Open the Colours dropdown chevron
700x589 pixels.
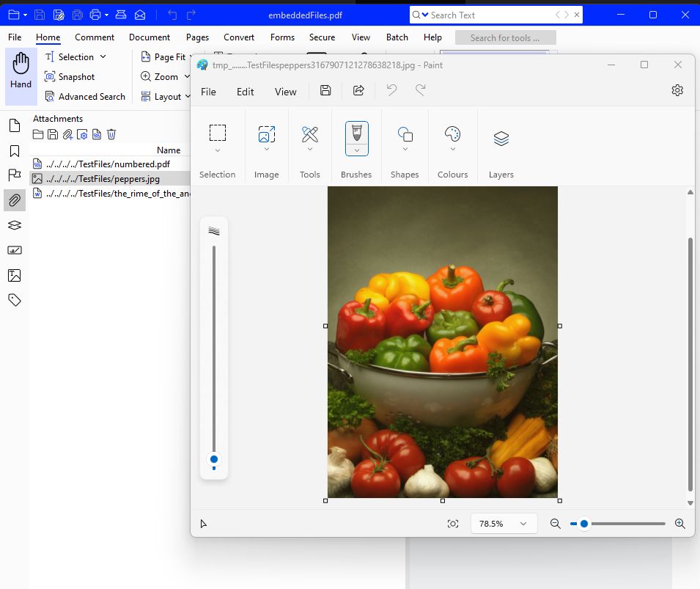(453, 149)
